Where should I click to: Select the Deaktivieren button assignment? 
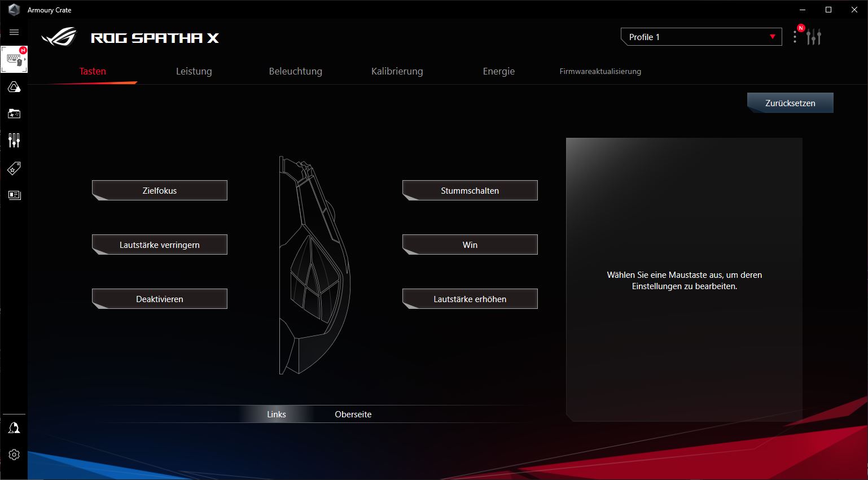(160, 299)
